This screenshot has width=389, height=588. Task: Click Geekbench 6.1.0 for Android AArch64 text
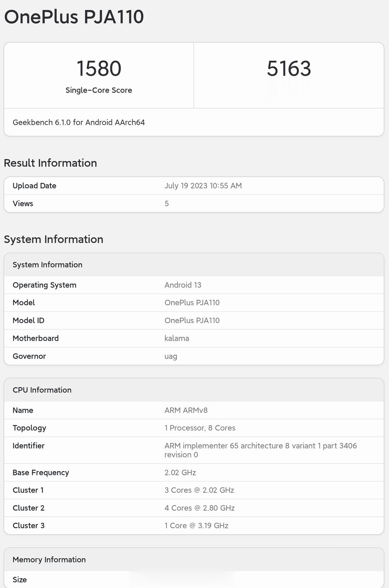click(x=79, y=122)
